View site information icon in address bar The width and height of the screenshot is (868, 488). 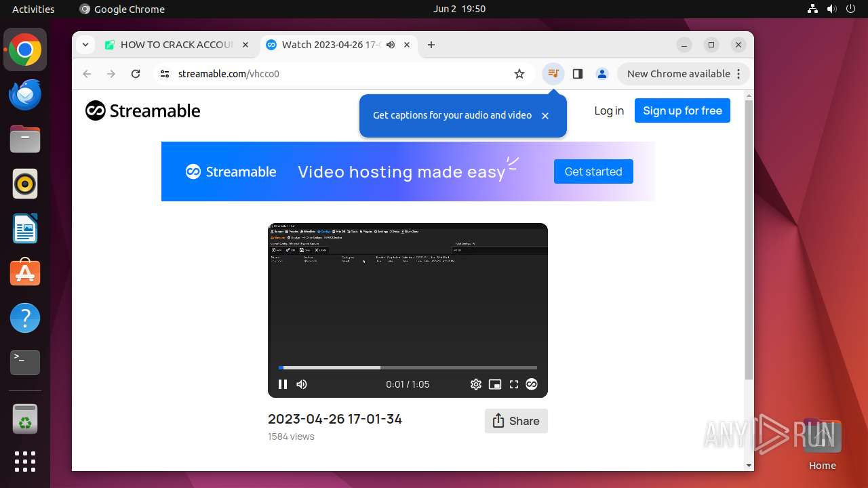[164, 74]
